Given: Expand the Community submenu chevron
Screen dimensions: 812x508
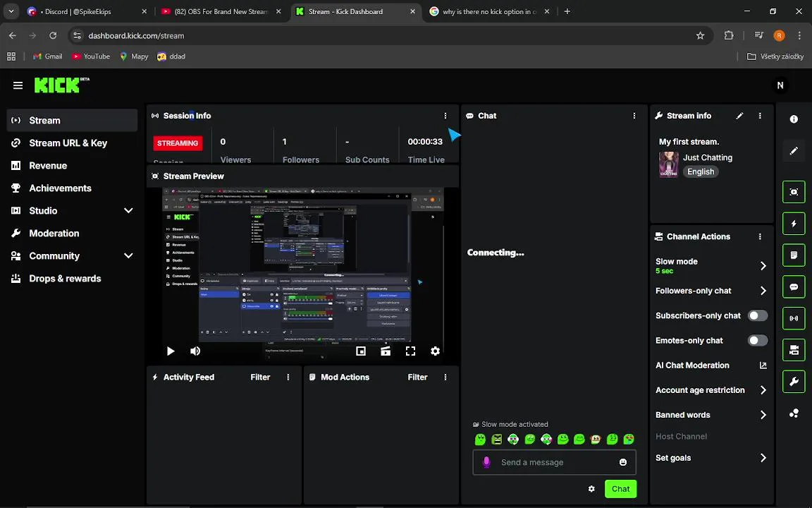Looking at the screenshot, I should tap(128, 255).
